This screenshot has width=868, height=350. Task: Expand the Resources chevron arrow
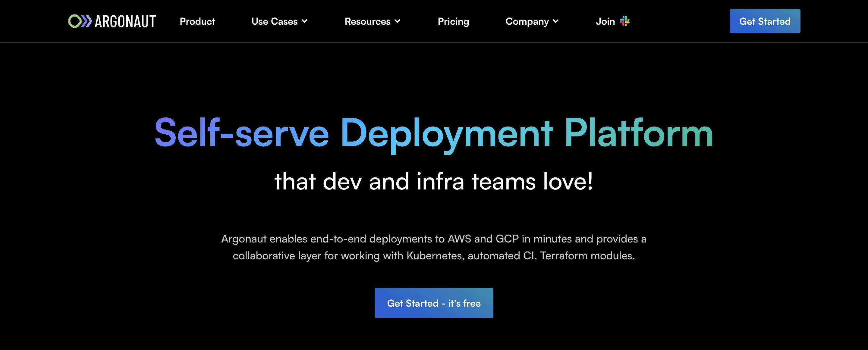click(398, 21)
